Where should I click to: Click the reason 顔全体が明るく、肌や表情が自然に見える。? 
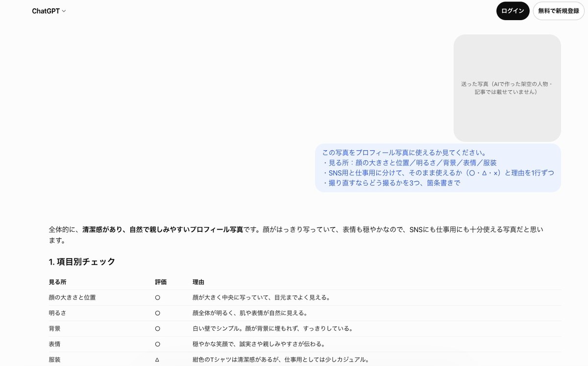pos(250,313)
